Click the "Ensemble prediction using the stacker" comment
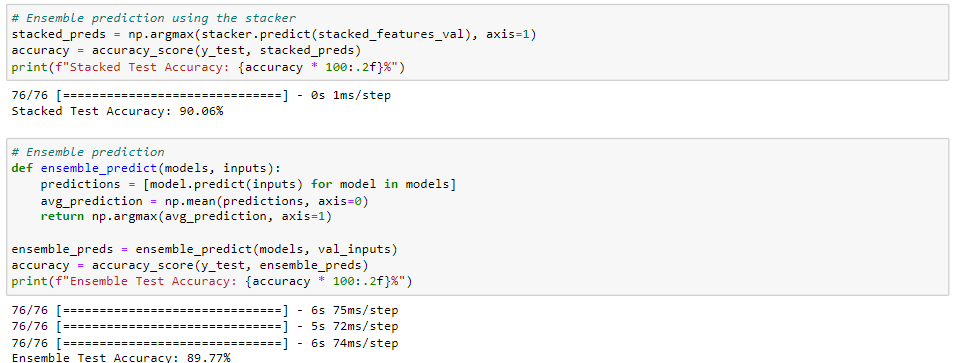Image resolution: width=955 pixels, height=363 pixels. click(x=153, y=18)
